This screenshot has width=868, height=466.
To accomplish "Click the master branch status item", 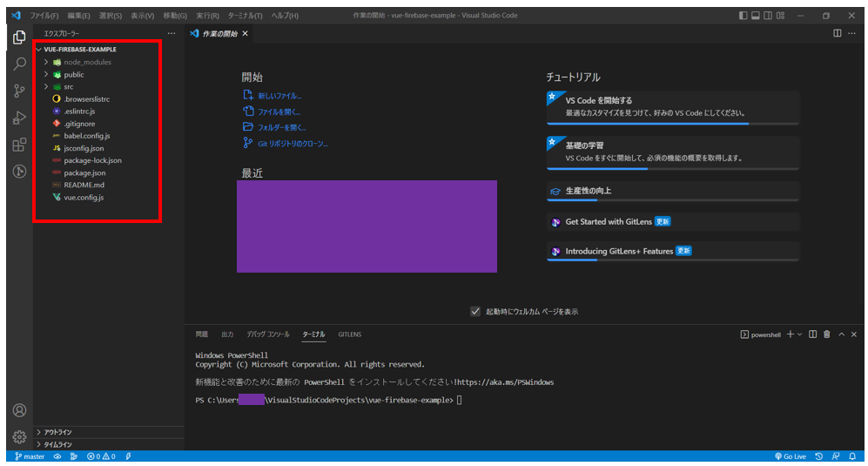I will pyautogui.click(x=30, y=456).
